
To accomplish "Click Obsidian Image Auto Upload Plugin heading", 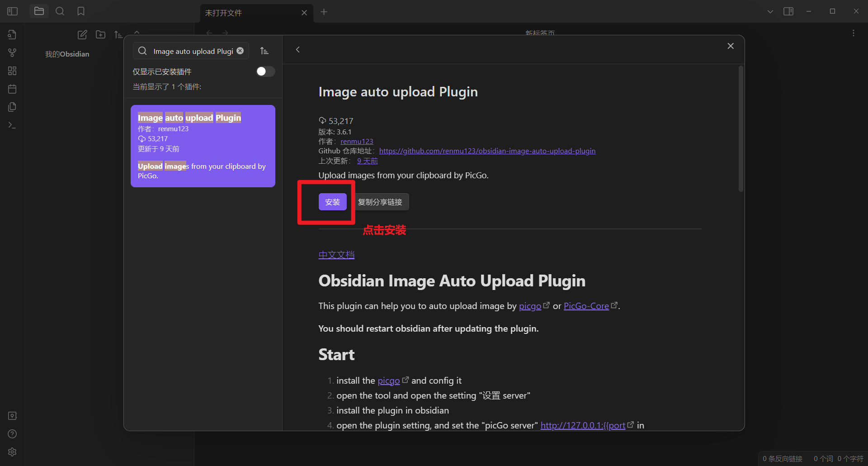I will pyautogui.click(x=452, y=281).
